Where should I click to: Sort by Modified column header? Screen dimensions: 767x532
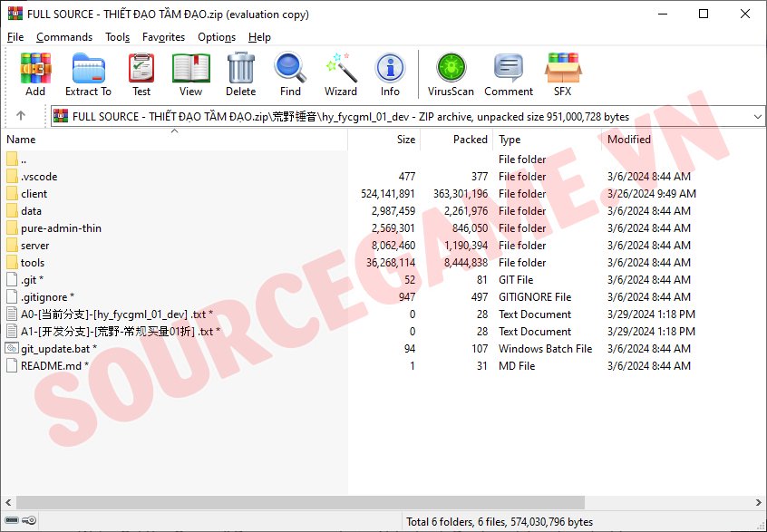click(629, 140)
